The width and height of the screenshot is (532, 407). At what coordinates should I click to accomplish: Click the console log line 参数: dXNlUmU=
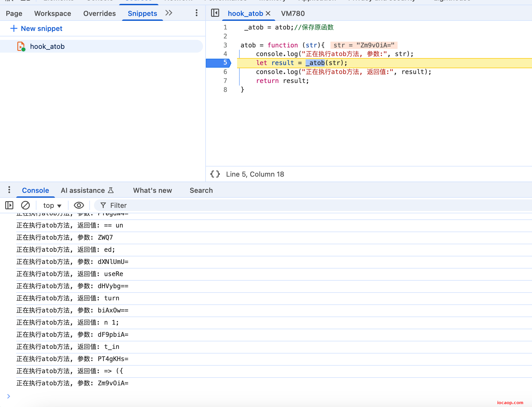[274, 262]
